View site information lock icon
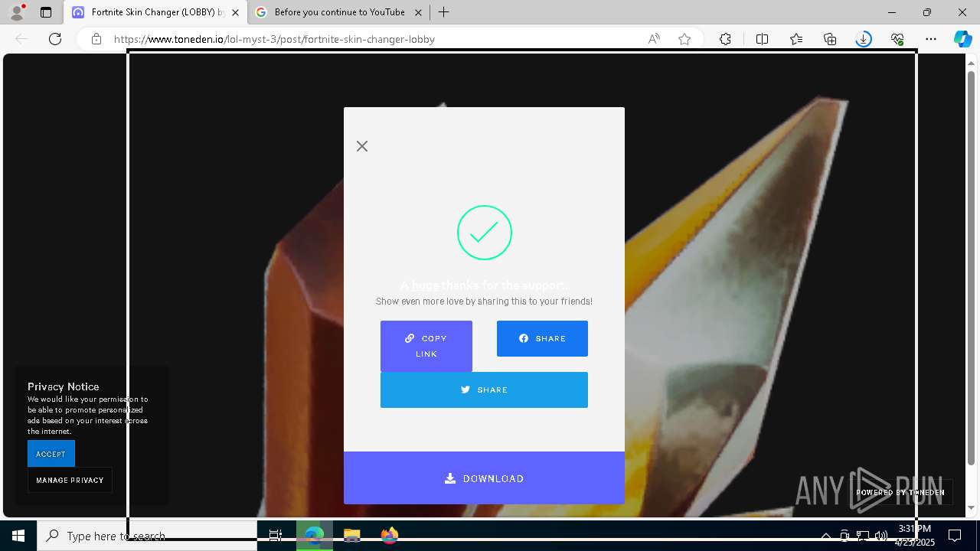The width and height of the screenshot is (980, 551). pyautogui.click(x=96, y=39)
